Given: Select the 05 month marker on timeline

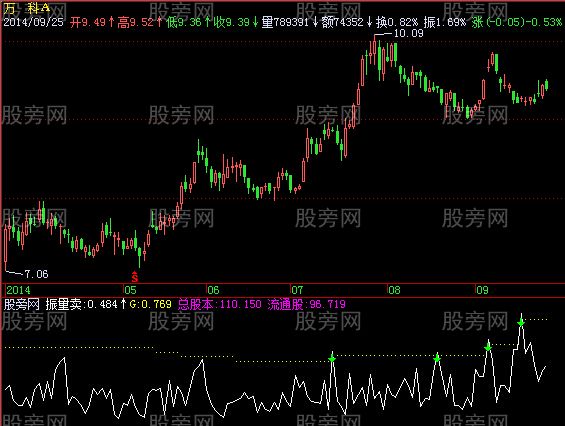Looking at the screenshot, I should pyautogui.click(x=130, y=290).
